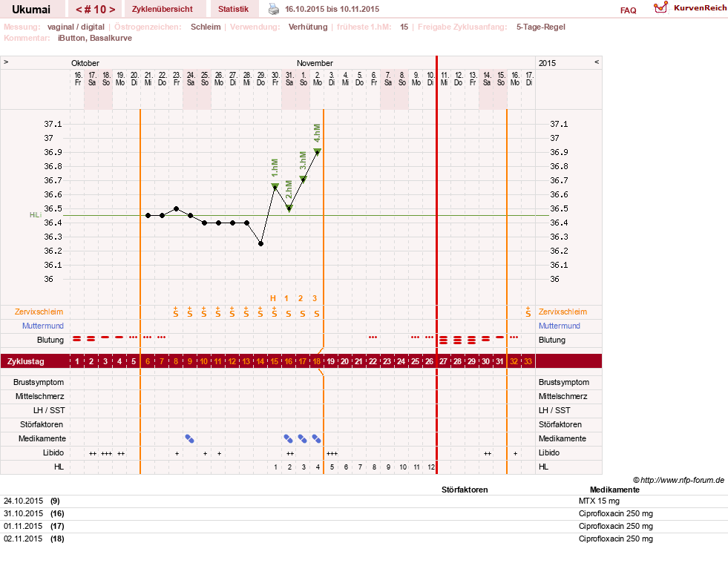Click the +++ libido entry on day 19
The width and height of the screenshot is (728, 563).
coord(332,453)
